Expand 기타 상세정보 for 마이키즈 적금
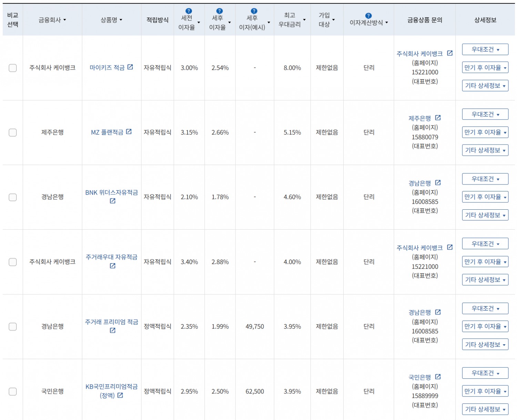 [485, 85]
